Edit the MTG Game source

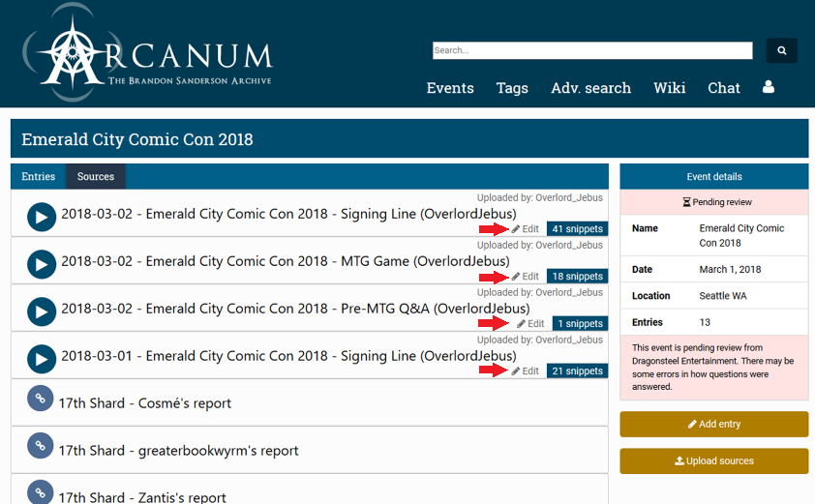coord(525,276)
